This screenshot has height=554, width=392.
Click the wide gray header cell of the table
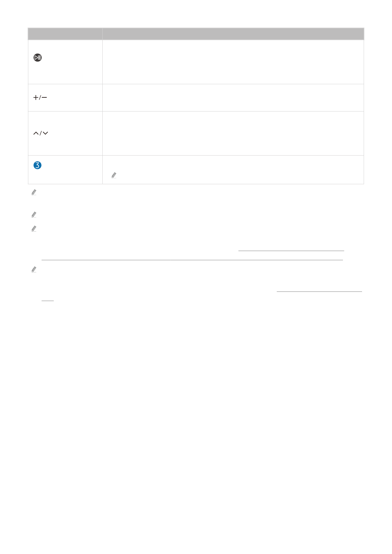233,34
